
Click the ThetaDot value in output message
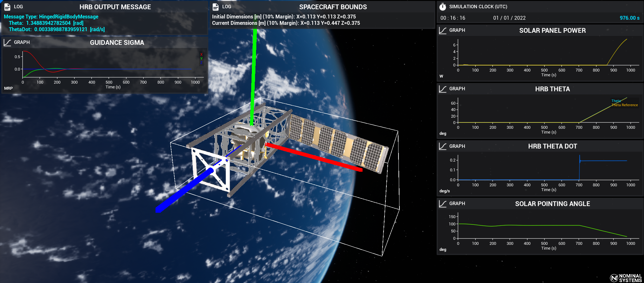pyautogui.click(x=60, y=30)
